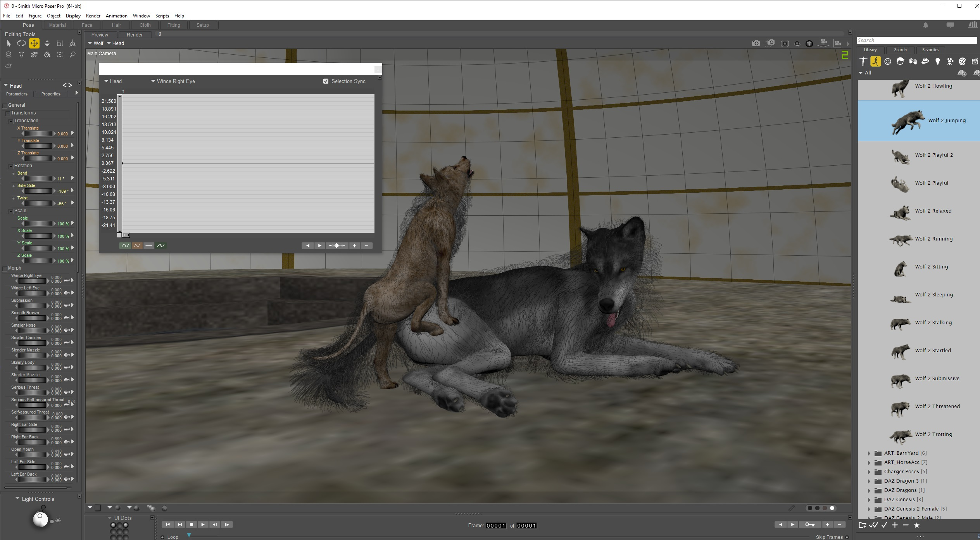Toggle the Loop option in the timeline

(163, 537)
